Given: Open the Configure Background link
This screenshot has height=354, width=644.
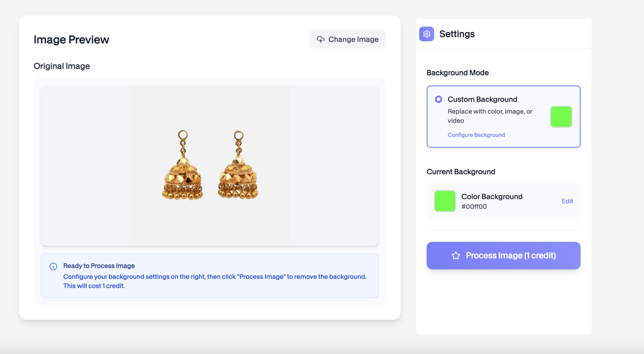Looking at the screenshot, I should click(476, 135).
